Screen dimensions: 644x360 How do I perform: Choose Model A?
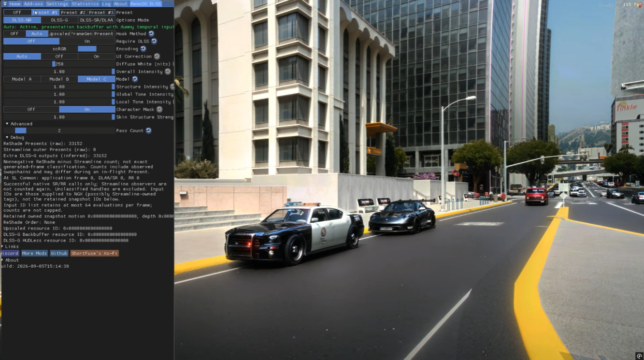pos(22,79)
